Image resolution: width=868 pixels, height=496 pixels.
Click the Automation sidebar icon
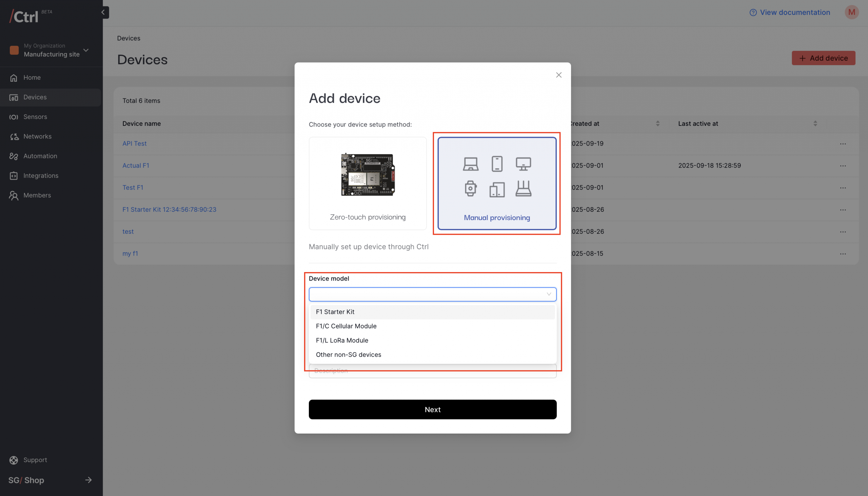point(14,156)
